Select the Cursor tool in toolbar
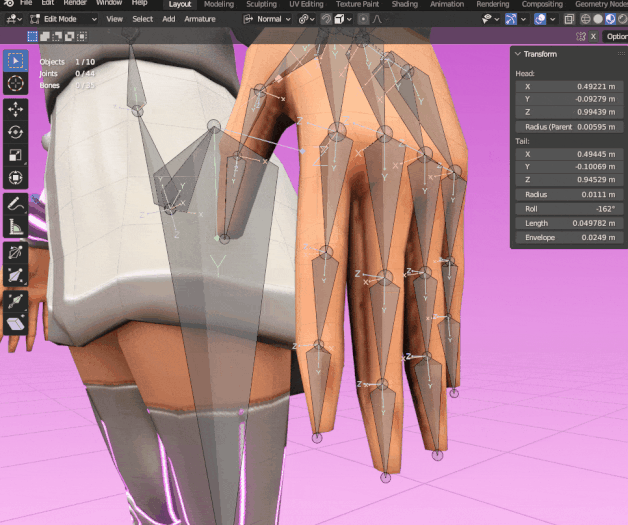628x525 pixels. 16,84
